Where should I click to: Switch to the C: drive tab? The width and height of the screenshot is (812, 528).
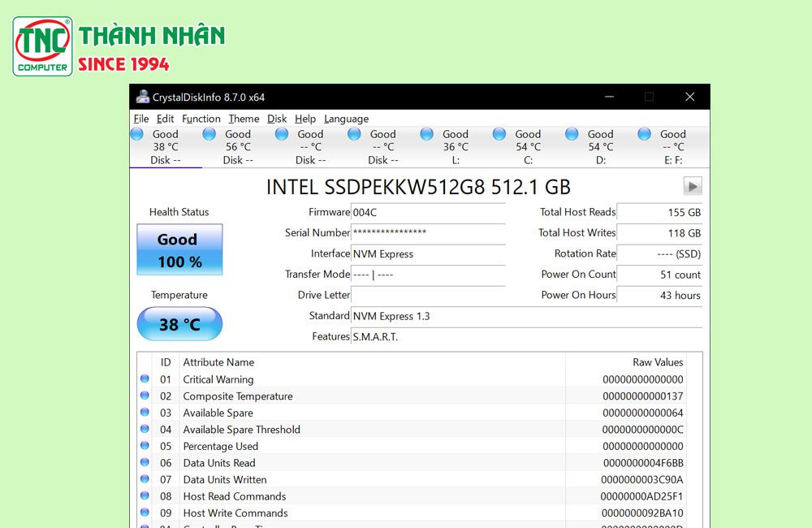point(529,147)
